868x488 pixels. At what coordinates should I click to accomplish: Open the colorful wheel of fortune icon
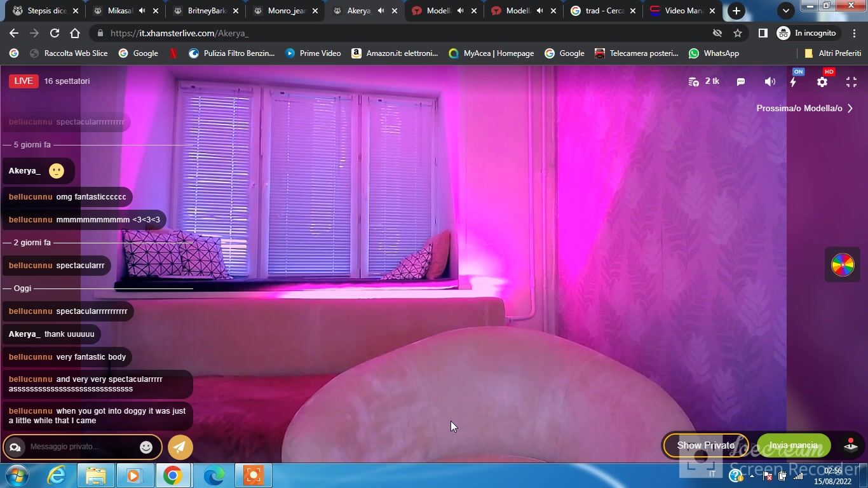click(x=843, y=264)
